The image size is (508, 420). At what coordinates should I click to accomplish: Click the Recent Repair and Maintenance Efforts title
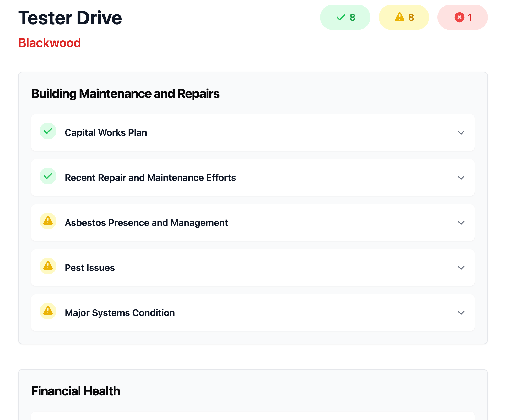150,178
